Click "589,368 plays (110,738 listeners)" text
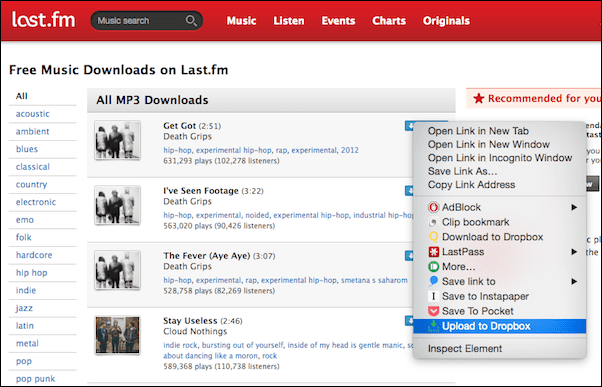Viewport: 602px width, 387px height. click(221, 367)
